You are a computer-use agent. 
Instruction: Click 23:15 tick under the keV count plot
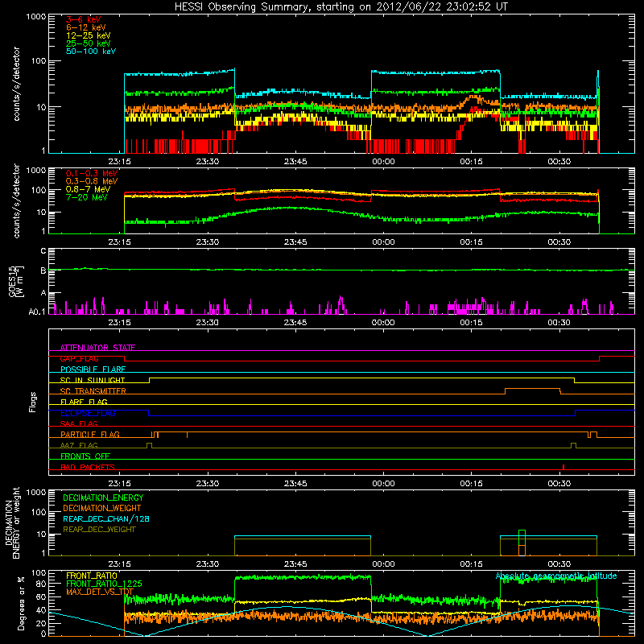pyautogui.click(x=119, y=162)
